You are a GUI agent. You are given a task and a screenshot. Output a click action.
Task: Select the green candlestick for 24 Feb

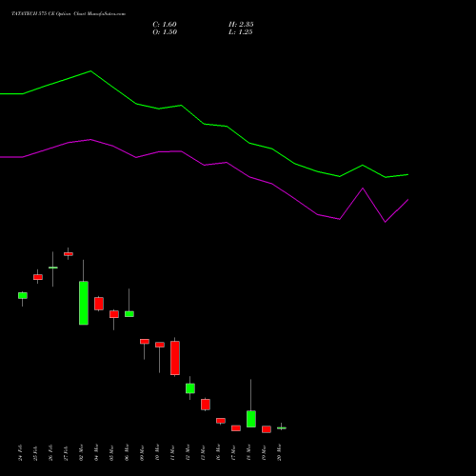pyautogui.click(x=23, y=295)
